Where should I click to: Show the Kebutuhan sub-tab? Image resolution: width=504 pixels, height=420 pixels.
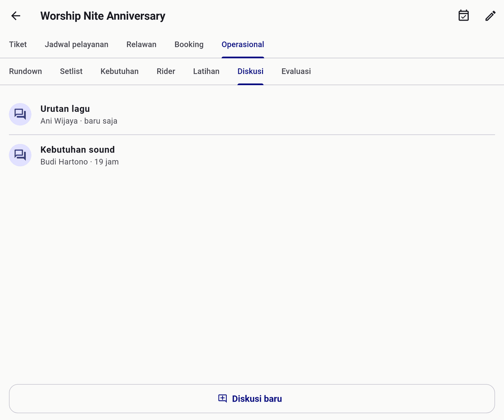click(120, 71)
